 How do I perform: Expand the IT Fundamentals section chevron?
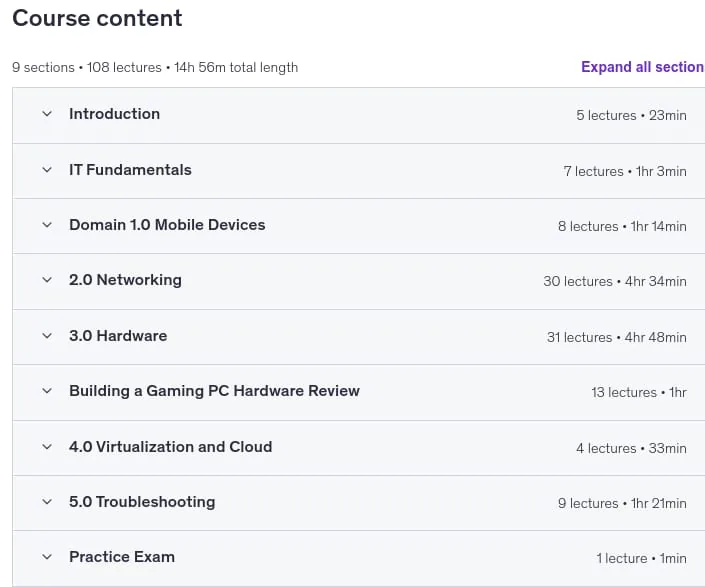[47, 170]
